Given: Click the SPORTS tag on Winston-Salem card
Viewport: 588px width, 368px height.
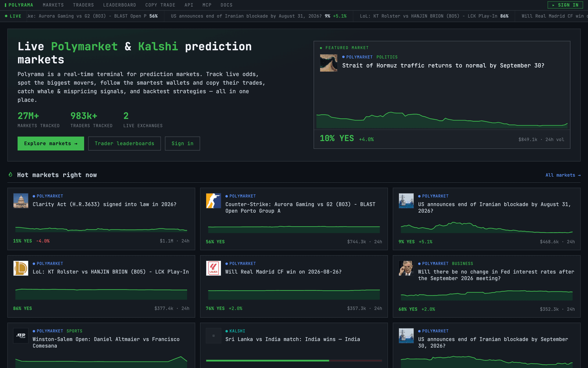Looking at the screenshot, I should (x=74, y=331).
